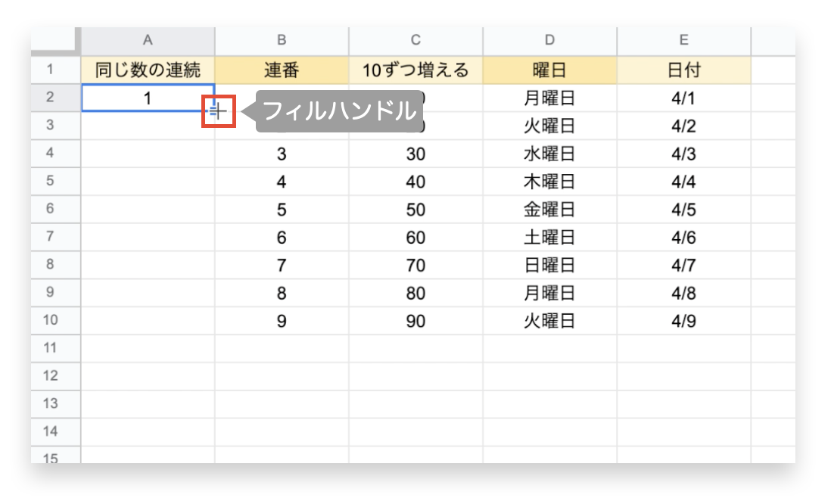The height and width of the screenshot is (504, 834).
Task: Click the 10ずつ増える header cell
Action: coord(415,70)
